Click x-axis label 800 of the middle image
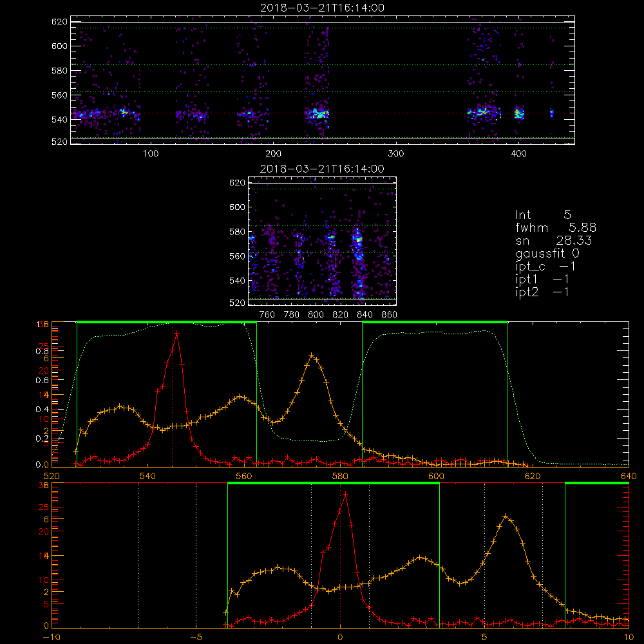644x644 pixels. pos(316,315)
